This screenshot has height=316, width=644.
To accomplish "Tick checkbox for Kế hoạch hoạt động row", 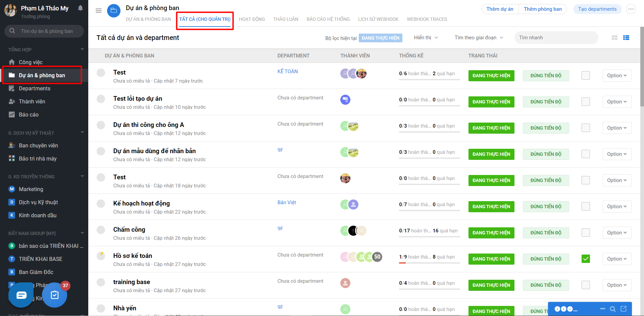I will tap(586, 207).
